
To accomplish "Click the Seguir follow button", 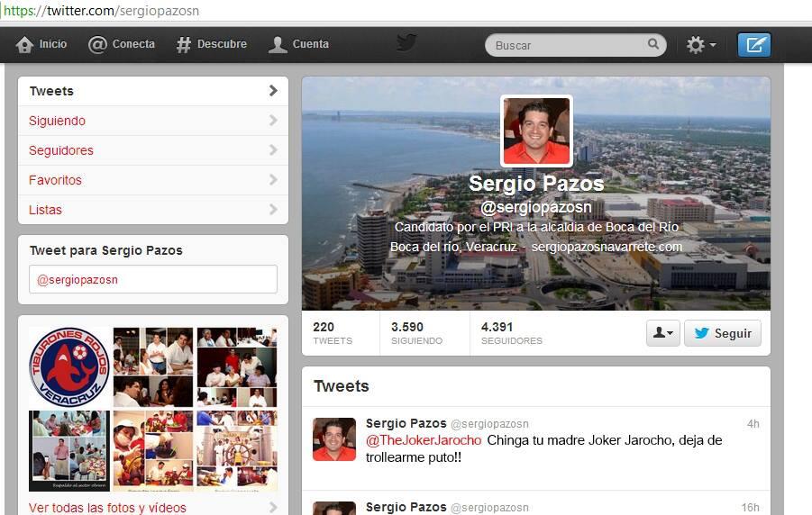I will 723,333.
